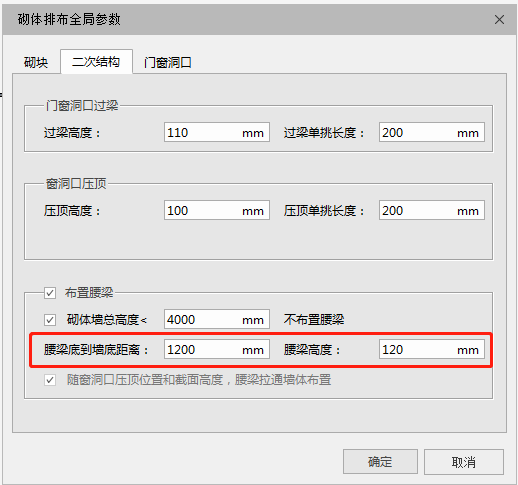Click the 过梁高度 input field
This screenshot has height=485, width=518.
point(217,132)
